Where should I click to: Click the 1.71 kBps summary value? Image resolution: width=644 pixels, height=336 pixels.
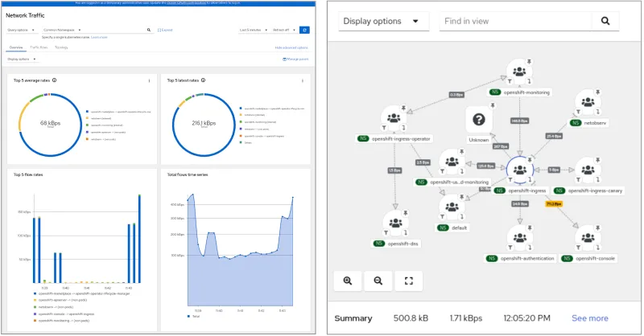click(x=466, y=318)
